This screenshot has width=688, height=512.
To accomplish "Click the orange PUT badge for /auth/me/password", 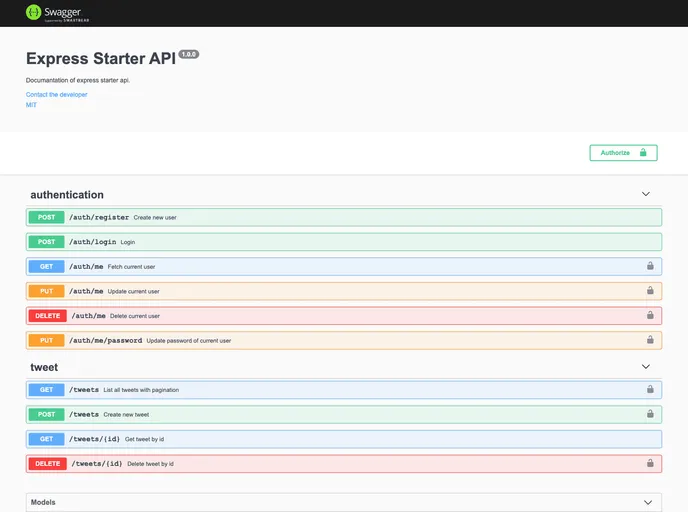I will point(47,340).
